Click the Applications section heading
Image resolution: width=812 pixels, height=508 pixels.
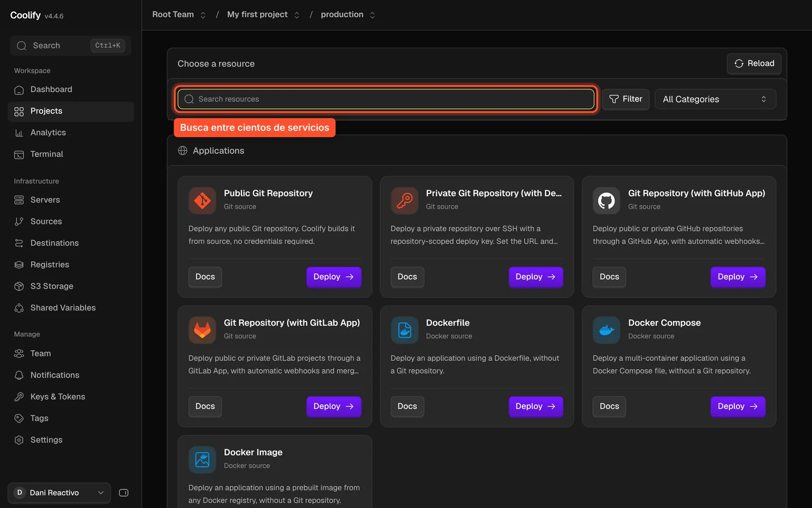click(218, 150)
